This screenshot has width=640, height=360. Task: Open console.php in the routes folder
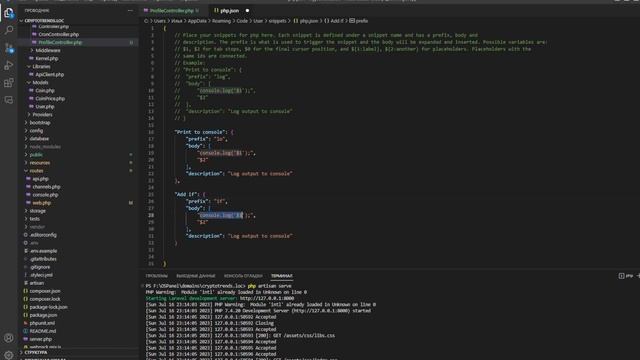click(x=45, y=195)
